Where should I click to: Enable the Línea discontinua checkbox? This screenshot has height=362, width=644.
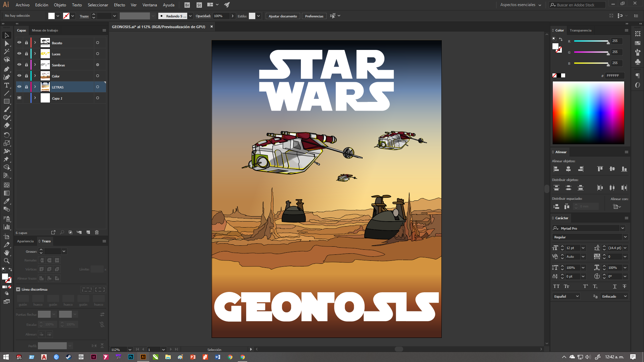click(x=18, y=289)
